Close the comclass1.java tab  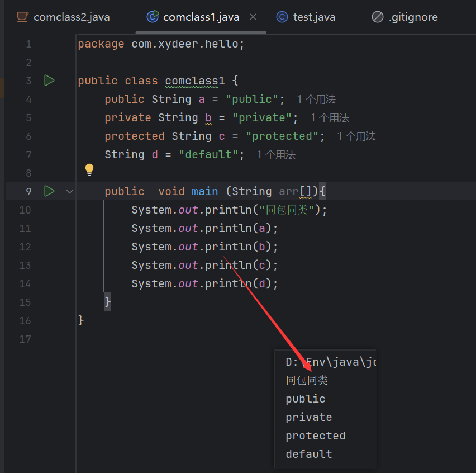point(253,17)
